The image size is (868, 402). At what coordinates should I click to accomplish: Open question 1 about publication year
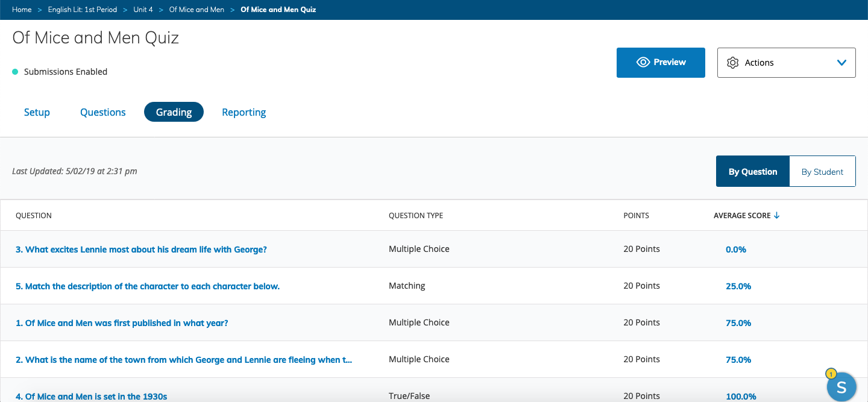[122, 323]
